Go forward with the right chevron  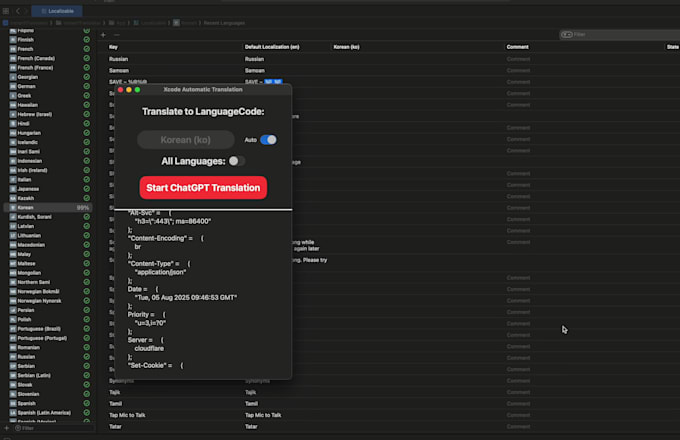[x=26, y=11]
